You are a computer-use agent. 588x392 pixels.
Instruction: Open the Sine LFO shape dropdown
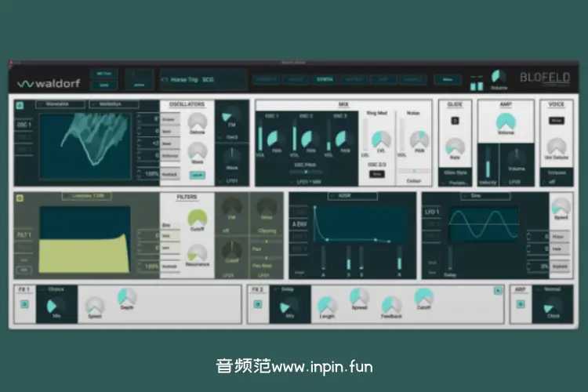[x=485, y=196]
